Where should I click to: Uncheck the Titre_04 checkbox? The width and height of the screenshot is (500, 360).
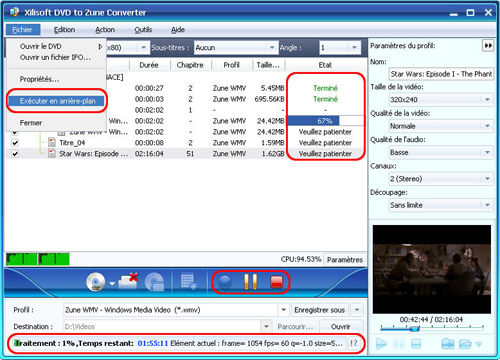click(15, 143)
